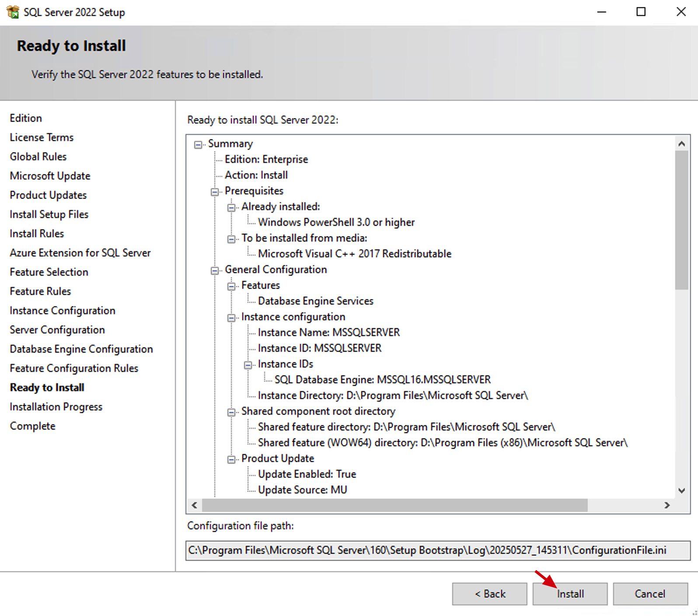Image resolution: width=698 pixels, height=616 pixels.
Task: Click the Server Configuration step
Action: [x=57, y=330]
